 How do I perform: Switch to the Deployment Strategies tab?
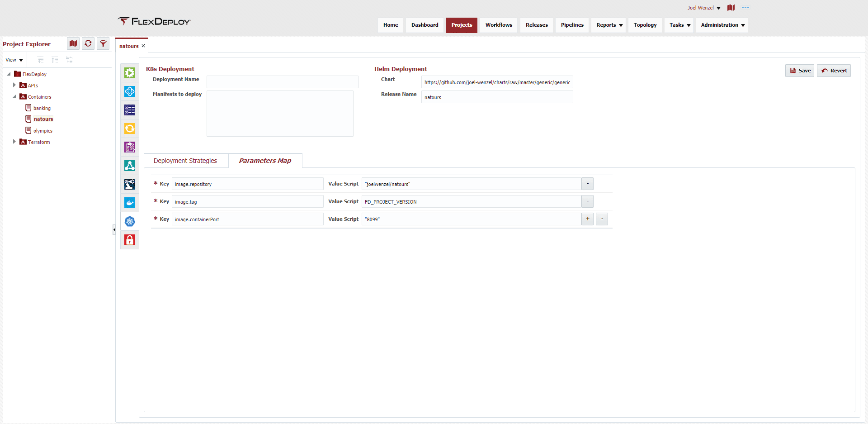(x=185, y=161)
